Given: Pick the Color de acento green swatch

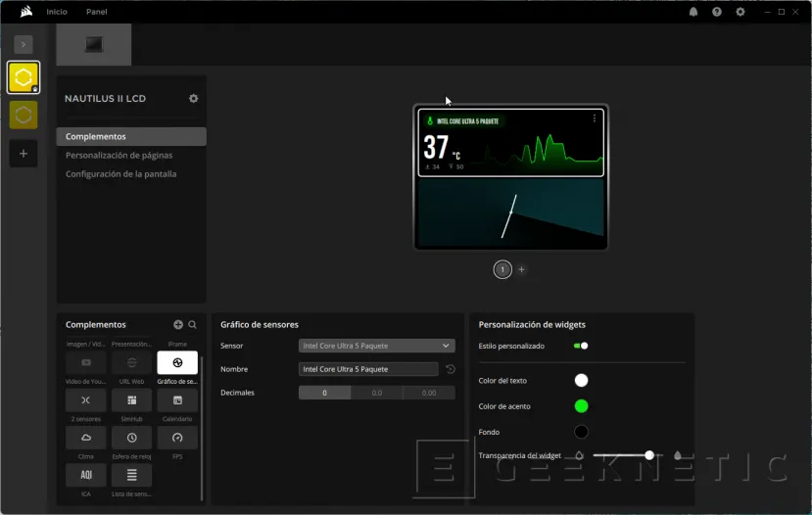Looking at the screenshot, I should 581,406.
